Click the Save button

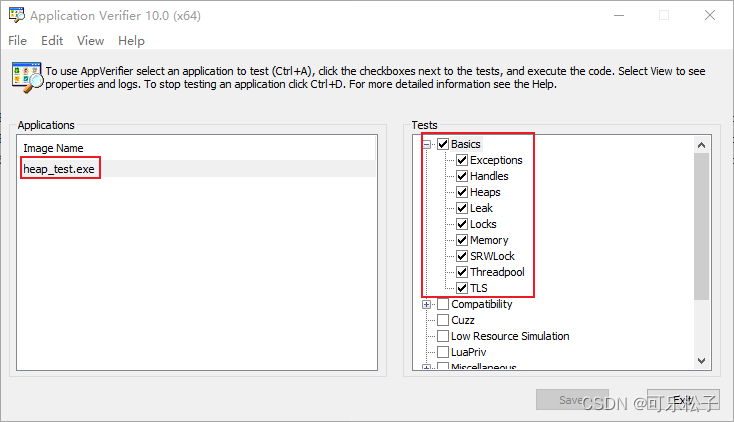[x=572, y=400]
